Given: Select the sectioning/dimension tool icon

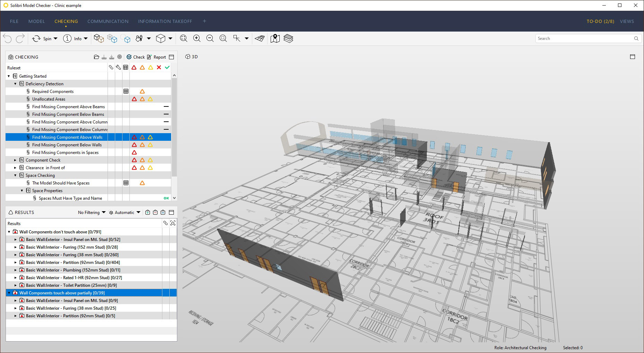Looking at the screenshot, I should point(237,38).
